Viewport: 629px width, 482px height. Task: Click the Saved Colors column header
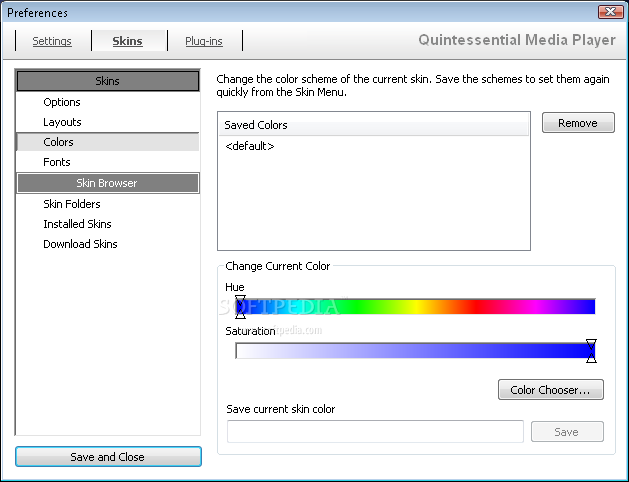(373, 125)
